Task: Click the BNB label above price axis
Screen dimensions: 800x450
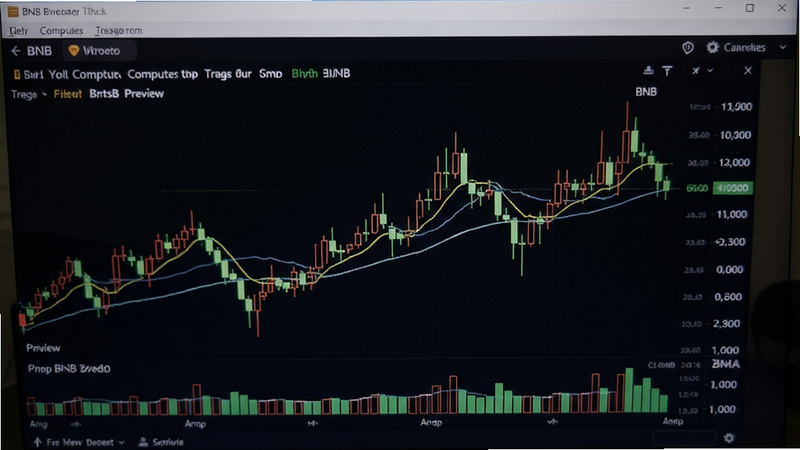Action: coord(646,92)
